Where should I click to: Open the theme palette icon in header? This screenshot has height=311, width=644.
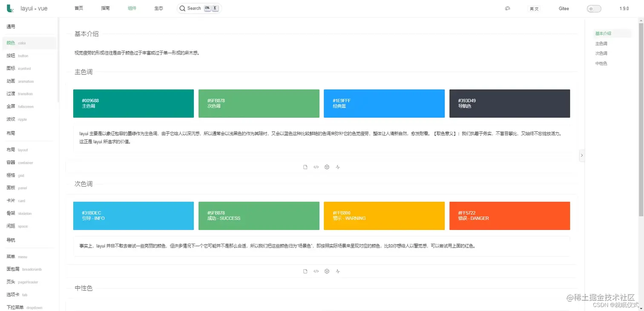[x=507, y=9]
